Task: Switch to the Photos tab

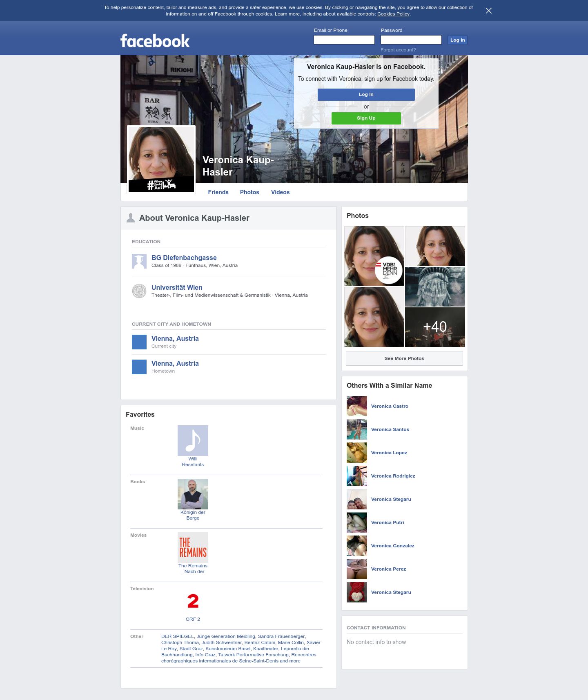Action: point(249,192)
